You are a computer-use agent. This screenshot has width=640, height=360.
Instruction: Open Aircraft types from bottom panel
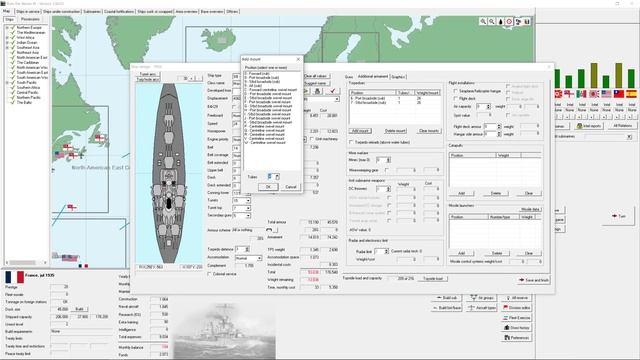click(x=482, y=308)
